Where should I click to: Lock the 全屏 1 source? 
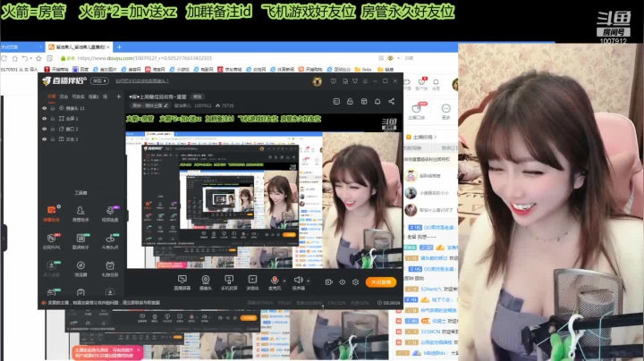(x=53, y=119)
